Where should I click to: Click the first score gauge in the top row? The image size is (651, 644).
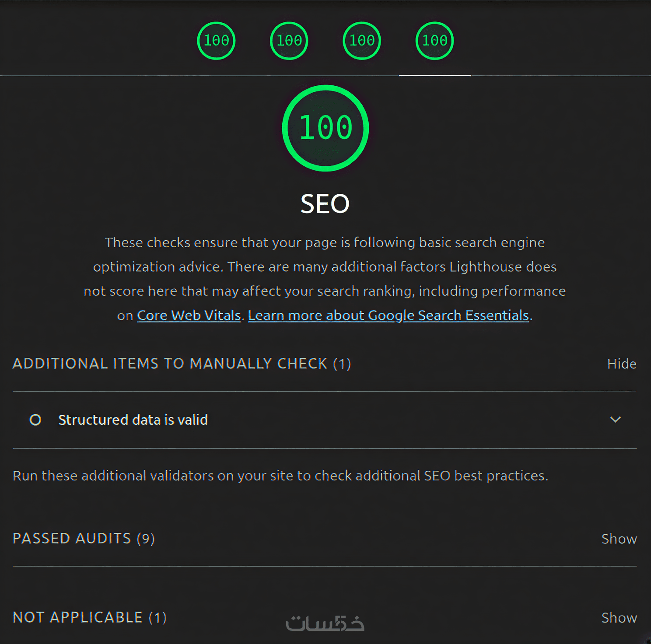point(216,41)
